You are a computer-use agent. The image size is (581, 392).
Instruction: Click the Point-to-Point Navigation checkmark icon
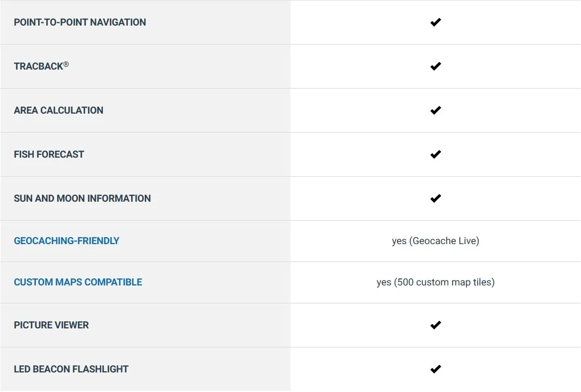point(435,22)
